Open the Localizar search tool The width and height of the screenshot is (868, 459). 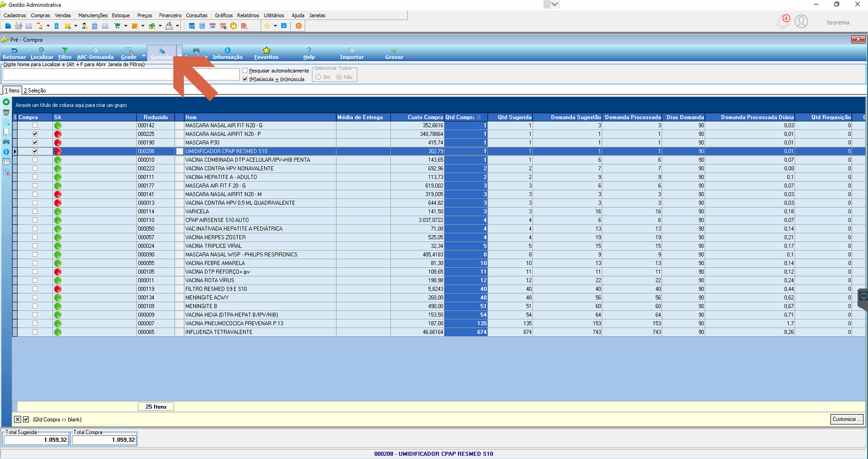[x=42, y=53]
